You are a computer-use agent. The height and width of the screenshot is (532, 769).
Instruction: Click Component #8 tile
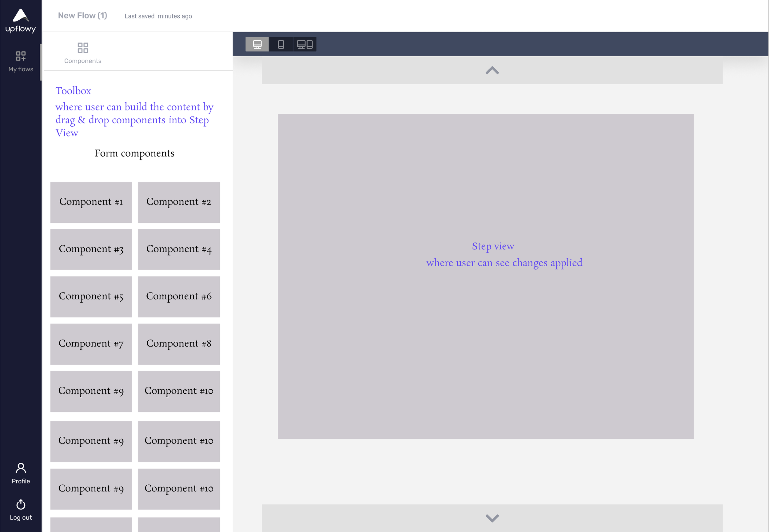179,344
